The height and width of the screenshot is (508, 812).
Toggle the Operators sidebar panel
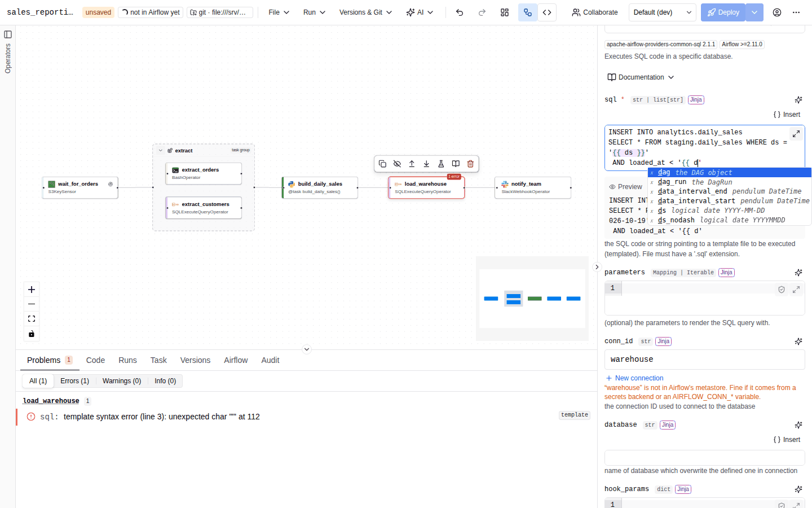[x=8, y=34]
